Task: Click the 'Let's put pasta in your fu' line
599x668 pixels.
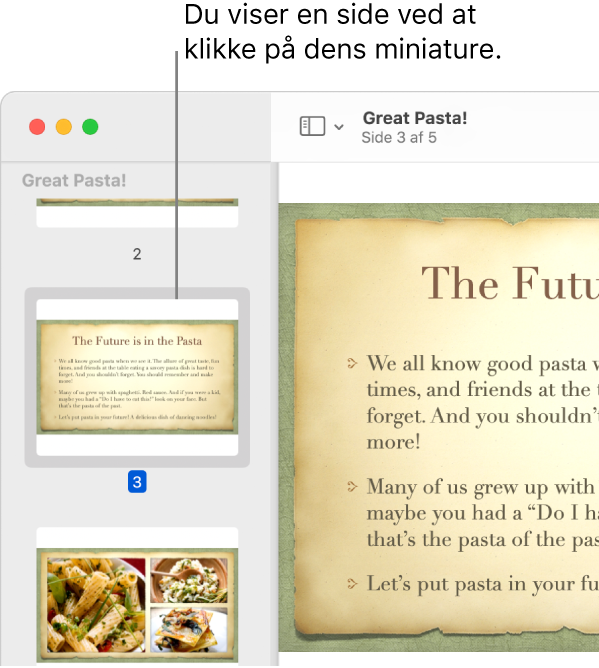Action: (x=483, y=584)
